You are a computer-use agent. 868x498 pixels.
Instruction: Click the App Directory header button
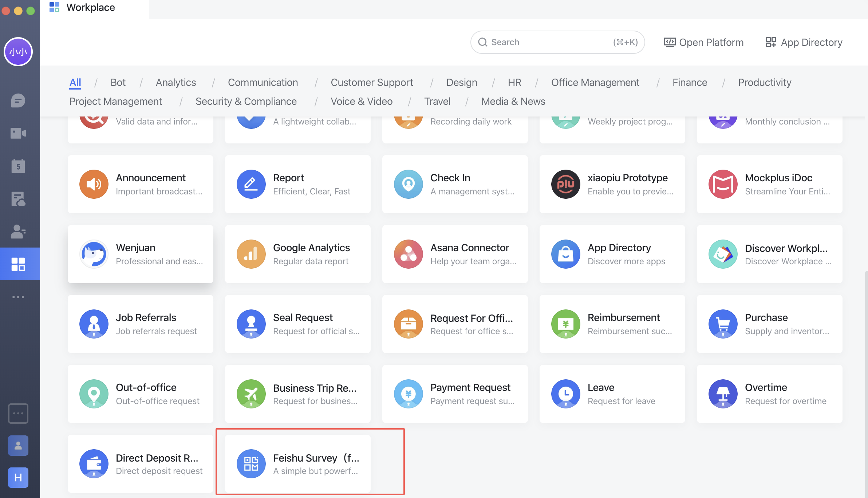804,43
